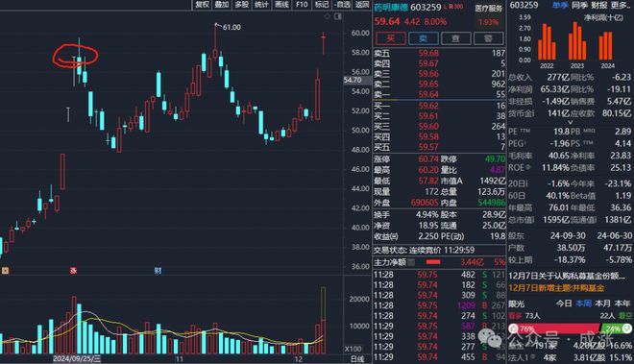
Task: Click the 买一 59.62 order row
Action: click(439, 106)
